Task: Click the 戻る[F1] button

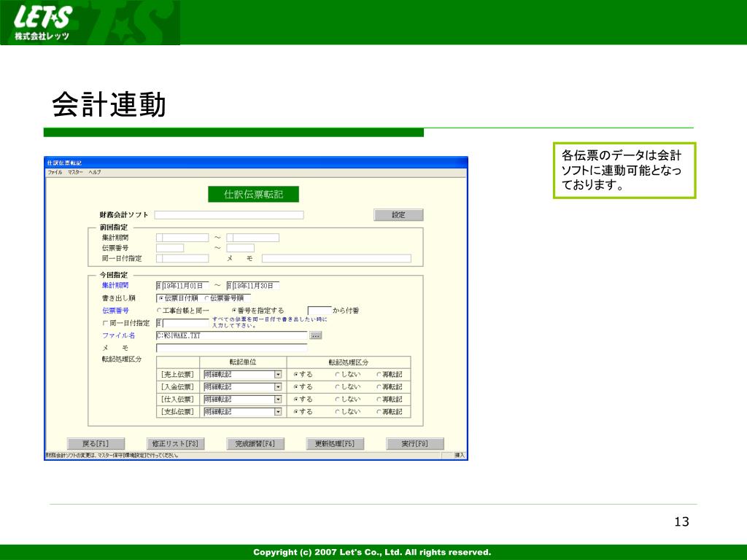Action: [96, 443]
